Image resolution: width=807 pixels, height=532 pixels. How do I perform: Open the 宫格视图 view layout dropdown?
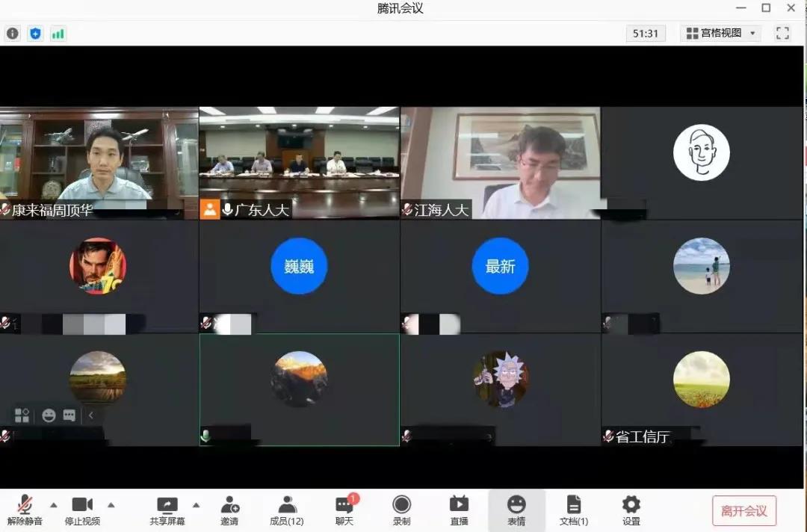pyautogui.click(x=720, y=33)
